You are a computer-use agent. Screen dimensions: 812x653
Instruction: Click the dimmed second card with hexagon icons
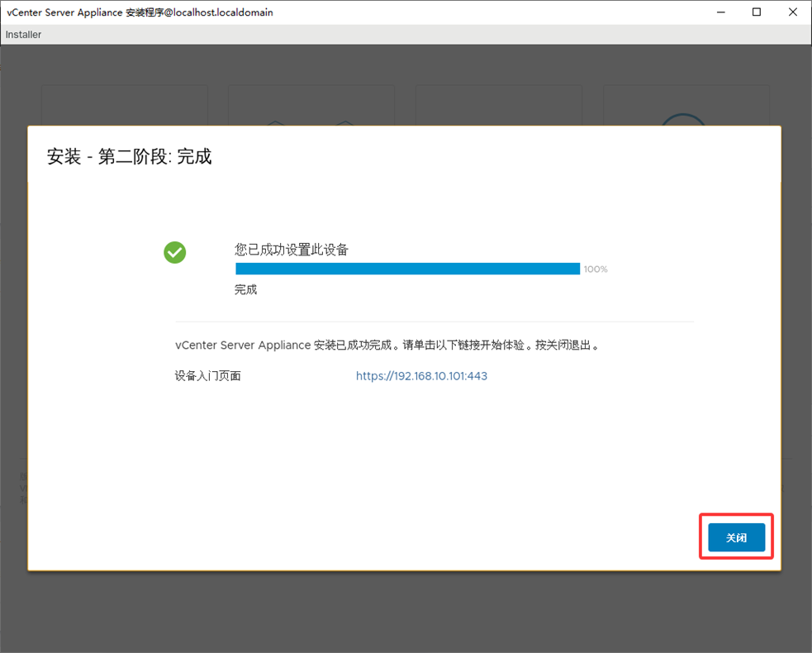click(x=311, y=105)
